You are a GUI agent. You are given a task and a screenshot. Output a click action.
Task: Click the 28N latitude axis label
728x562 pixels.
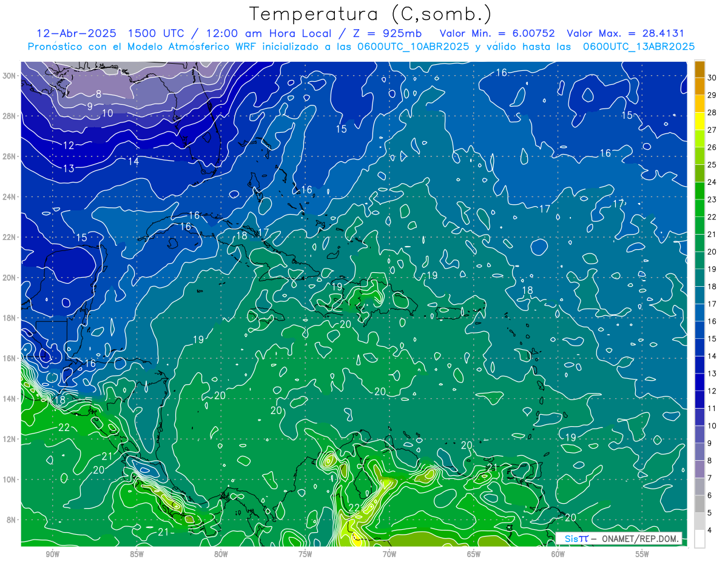coord(9,116)
